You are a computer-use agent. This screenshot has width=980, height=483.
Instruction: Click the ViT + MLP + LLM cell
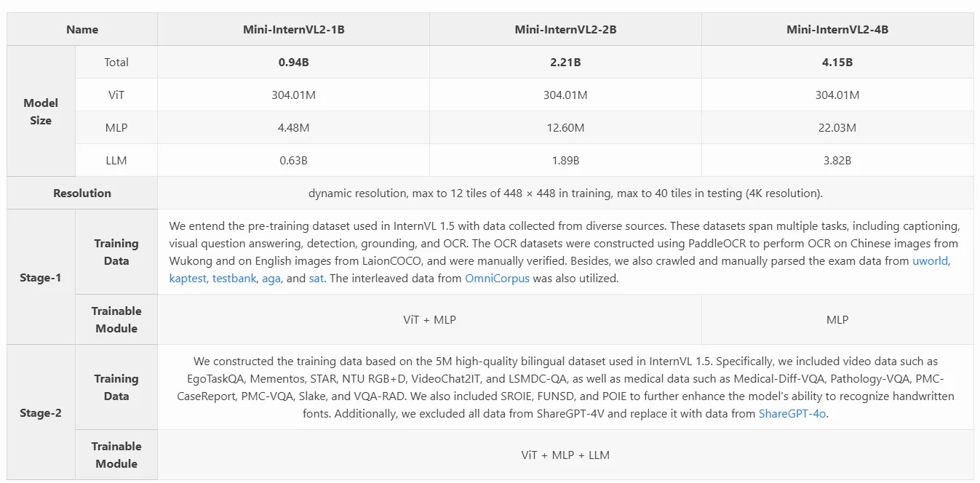[565, 455]
